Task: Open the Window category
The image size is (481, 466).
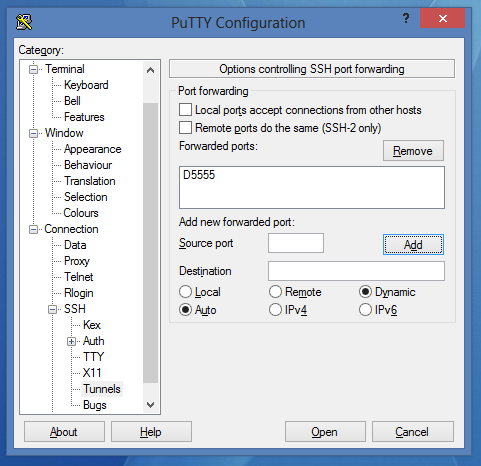Action: pyautogui.click(x=64, y=133)
